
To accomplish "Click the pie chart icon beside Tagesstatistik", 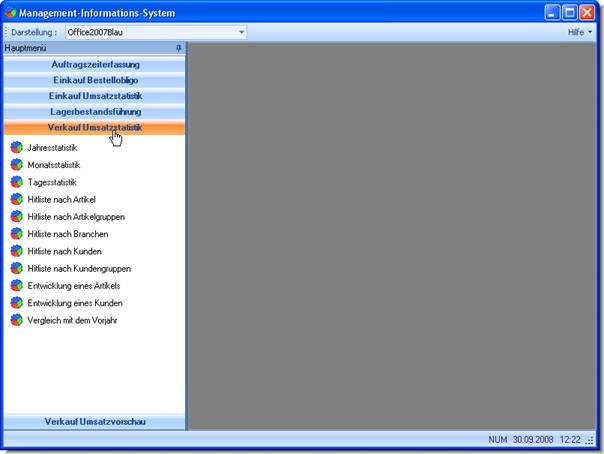I will pos(17,182).
